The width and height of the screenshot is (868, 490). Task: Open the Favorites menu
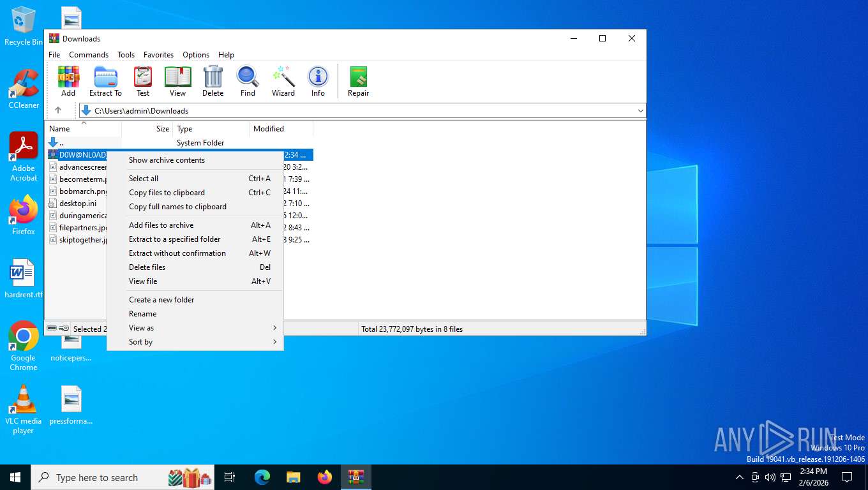pos(158,55)
